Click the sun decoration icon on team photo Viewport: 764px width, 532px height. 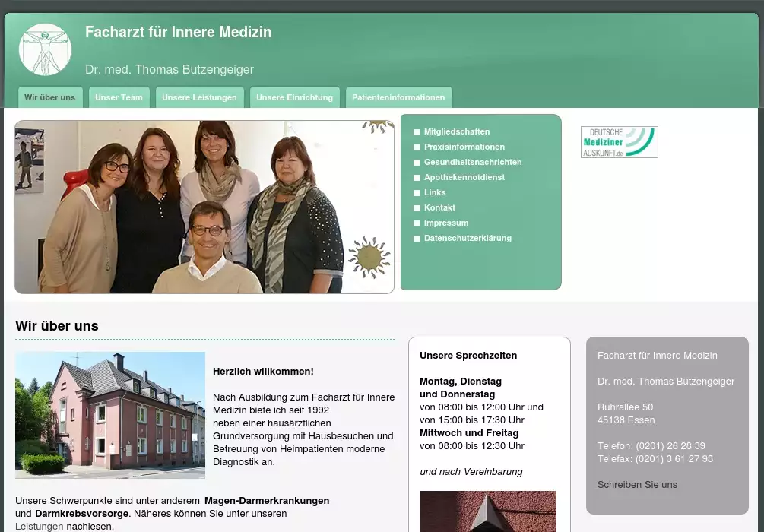[369, 258]
